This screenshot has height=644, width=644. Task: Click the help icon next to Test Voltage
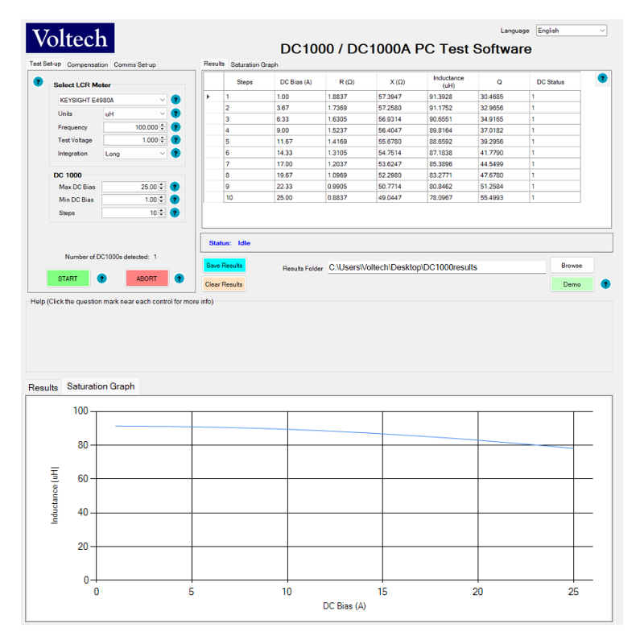(x=175, y=140)
